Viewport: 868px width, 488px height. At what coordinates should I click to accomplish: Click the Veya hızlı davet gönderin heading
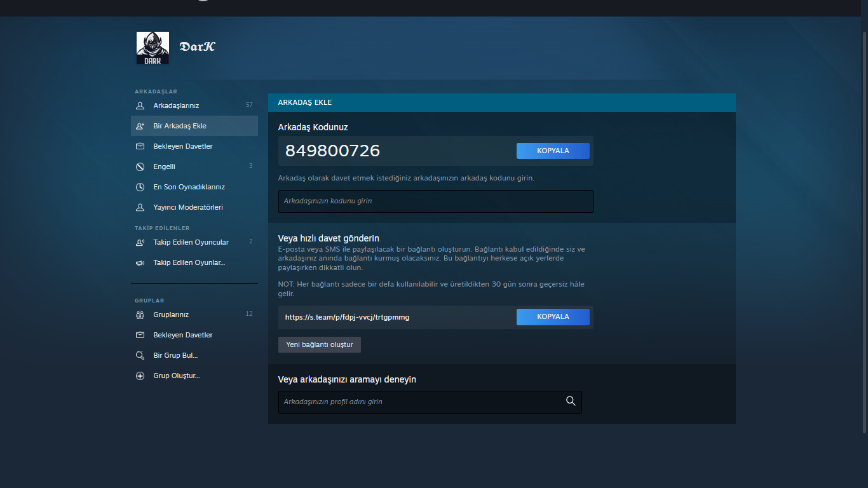329,238
